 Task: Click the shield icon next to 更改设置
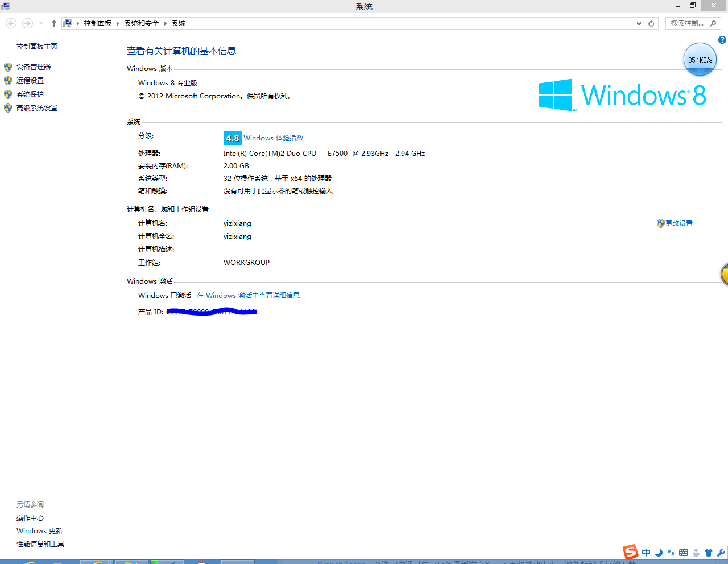click(x=660, y=223)
